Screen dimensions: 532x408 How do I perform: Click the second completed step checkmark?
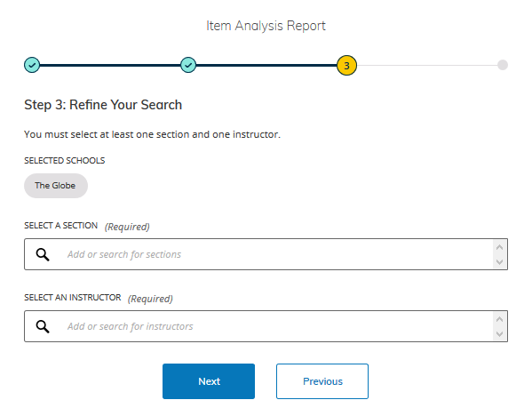pos(188,65)
